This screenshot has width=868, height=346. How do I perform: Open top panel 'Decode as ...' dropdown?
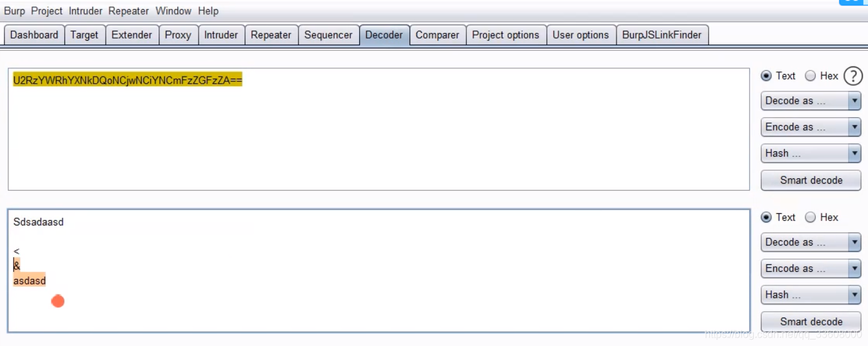tap(811, 101)
